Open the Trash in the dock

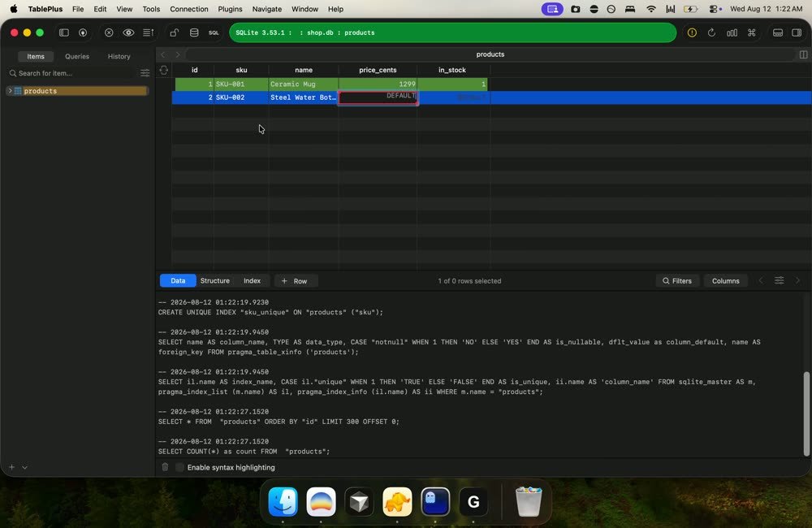tap(529, 501)
